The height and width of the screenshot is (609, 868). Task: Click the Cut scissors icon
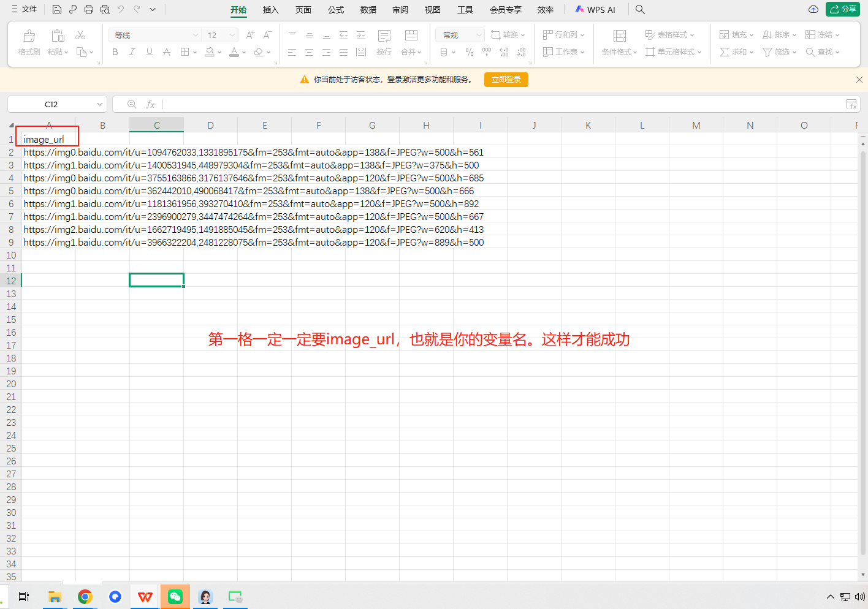(x=80, y=35)
